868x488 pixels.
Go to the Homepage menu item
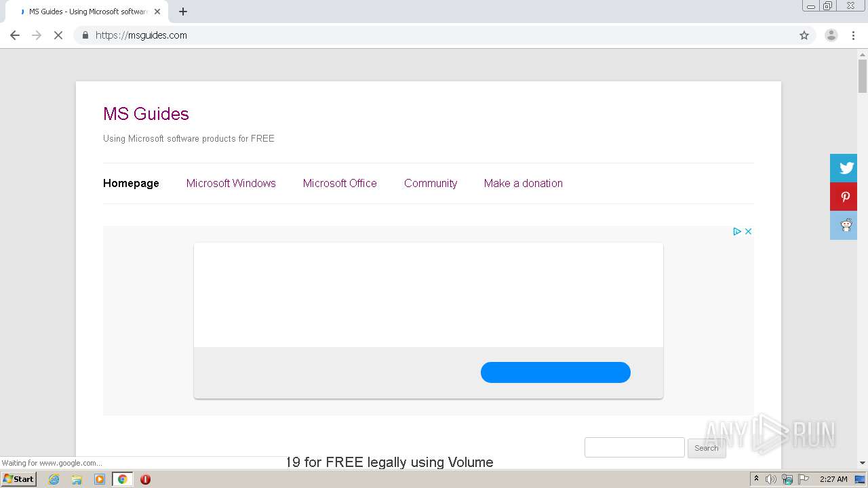(x=131, y=183)
